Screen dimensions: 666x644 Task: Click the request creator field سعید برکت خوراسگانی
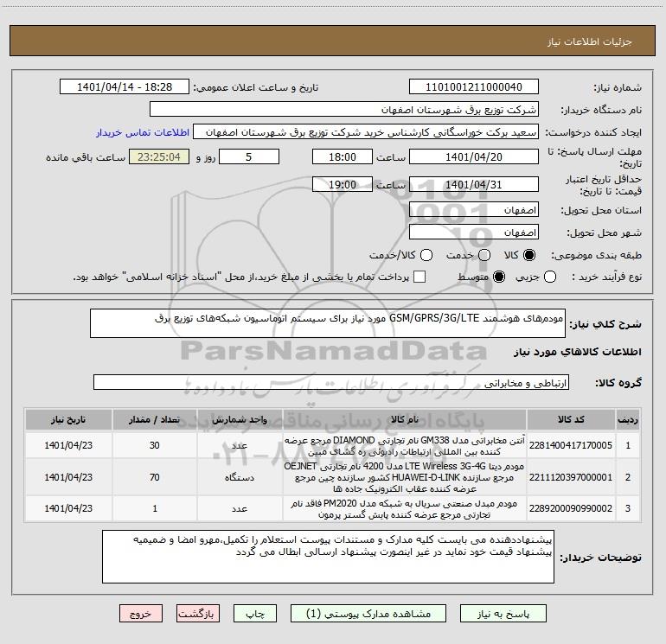click(366, 132)
